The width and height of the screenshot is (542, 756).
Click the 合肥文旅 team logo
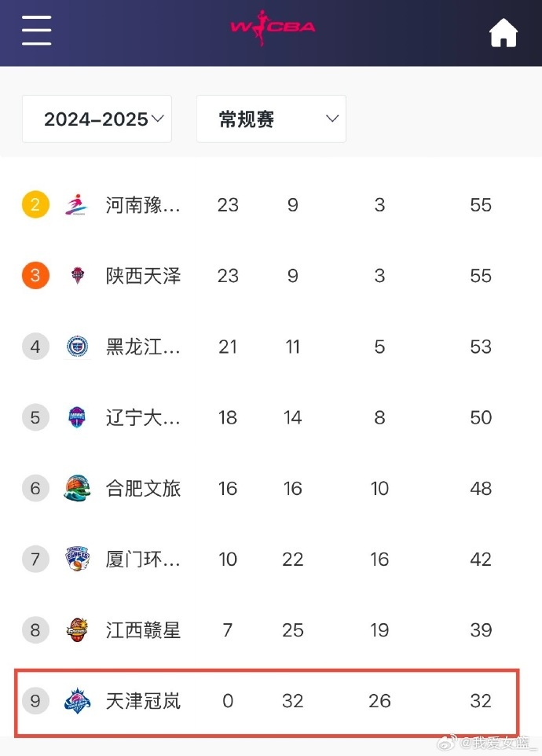[76, 487]
